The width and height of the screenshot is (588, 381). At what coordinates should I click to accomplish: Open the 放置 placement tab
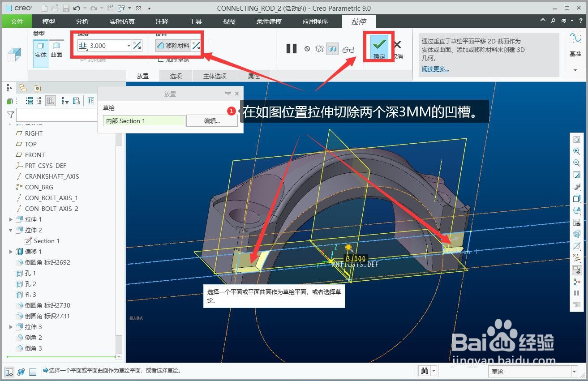pos(142,76)
